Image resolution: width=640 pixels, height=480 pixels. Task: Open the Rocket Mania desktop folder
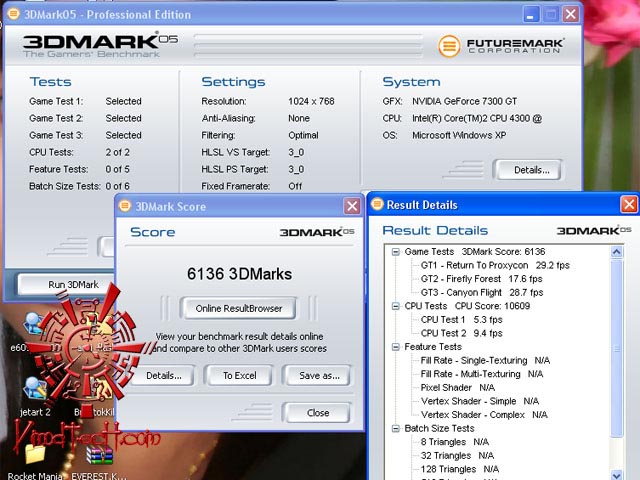pos(35,453)
